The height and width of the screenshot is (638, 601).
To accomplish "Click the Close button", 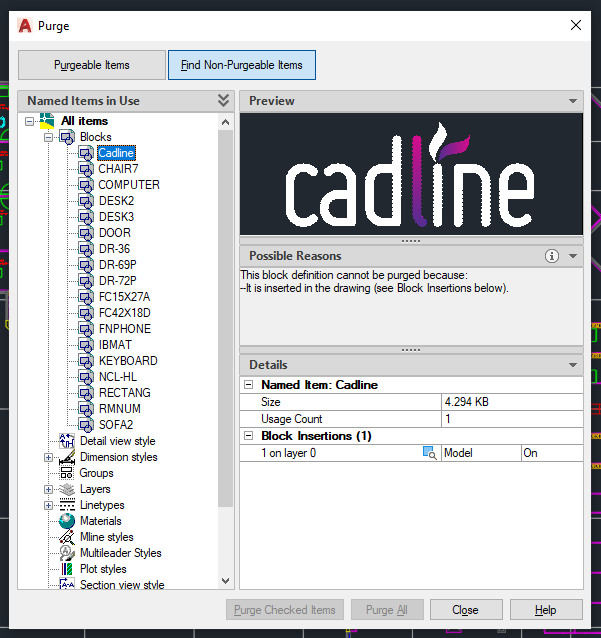I will [466, 610].
